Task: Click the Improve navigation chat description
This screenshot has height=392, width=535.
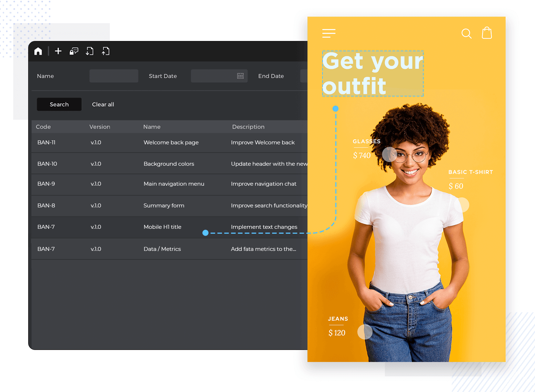Action: tap(264, 184)
